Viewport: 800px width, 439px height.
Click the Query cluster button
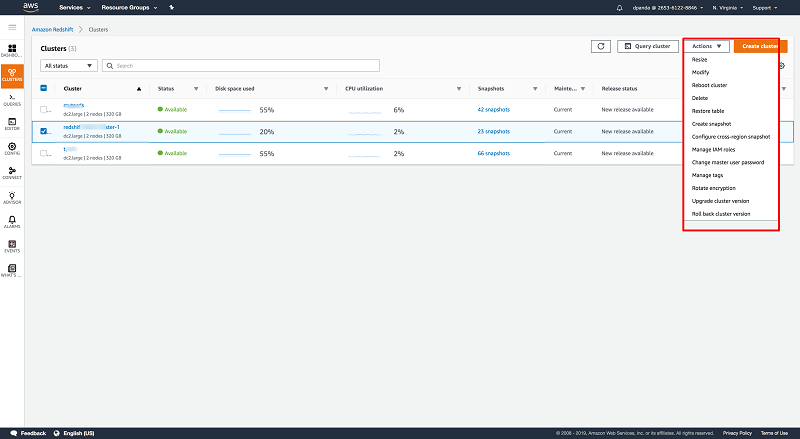647,46
